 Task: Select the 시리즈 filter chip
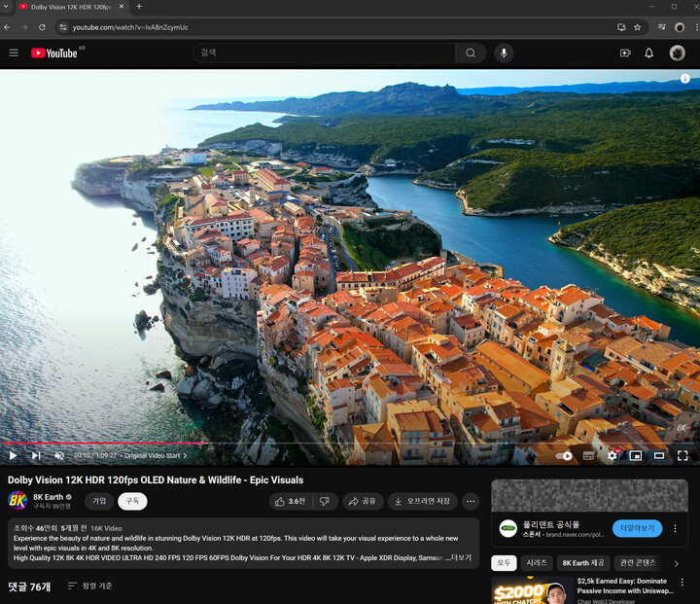click(537, 563)
